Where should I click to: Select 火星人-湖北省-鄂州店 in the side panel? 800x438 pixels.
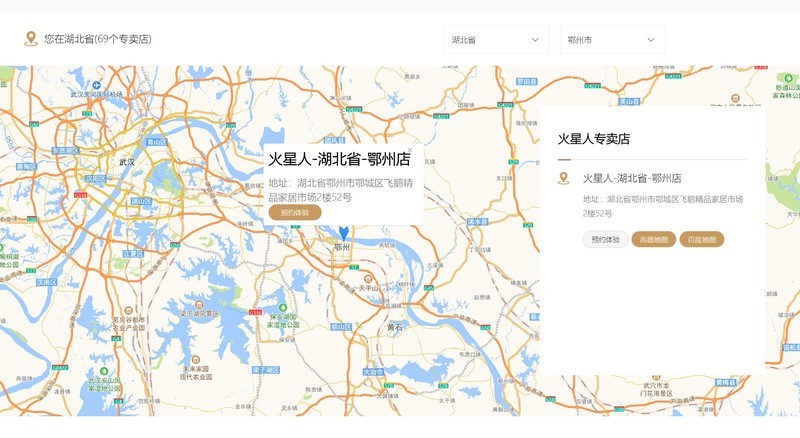pos(632,178)
